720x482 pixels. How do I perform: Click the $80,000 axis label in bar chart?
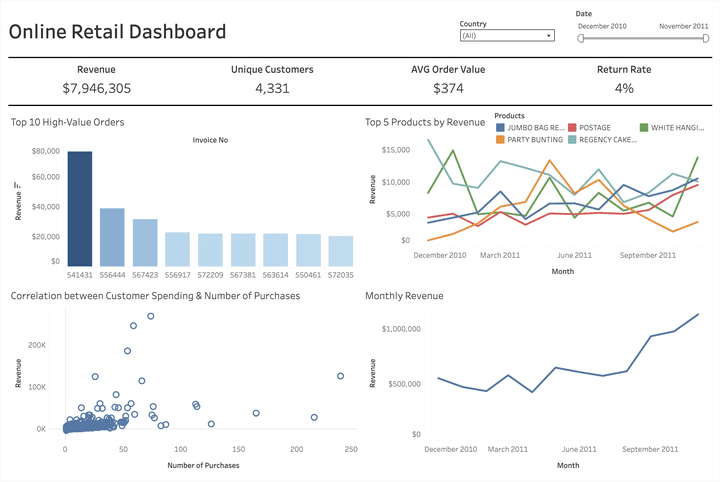pos(46,151)
